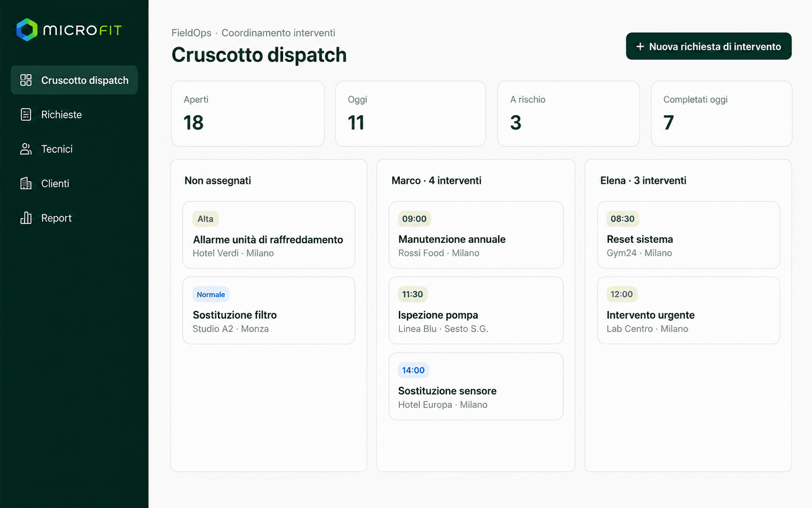Open the Allarme unità di raffreddamento card
This screenshot has width=812, height=508.
pyautogui.click(x=269, y=235)
